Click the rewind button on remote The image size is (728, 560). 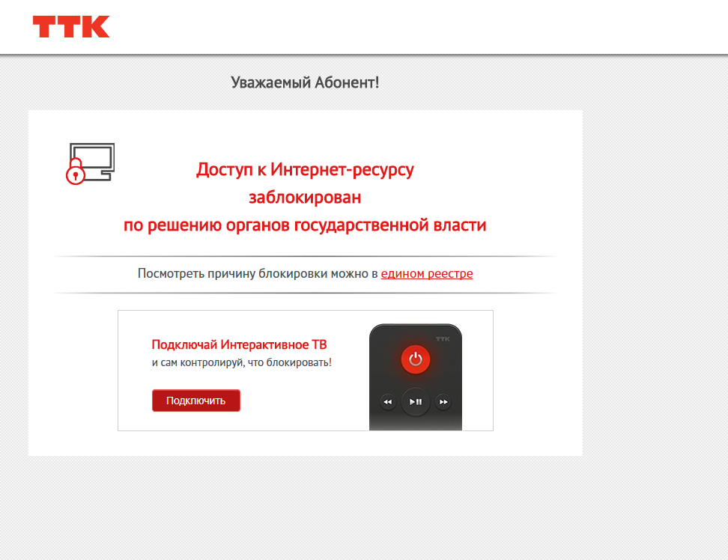pos(388,402)
